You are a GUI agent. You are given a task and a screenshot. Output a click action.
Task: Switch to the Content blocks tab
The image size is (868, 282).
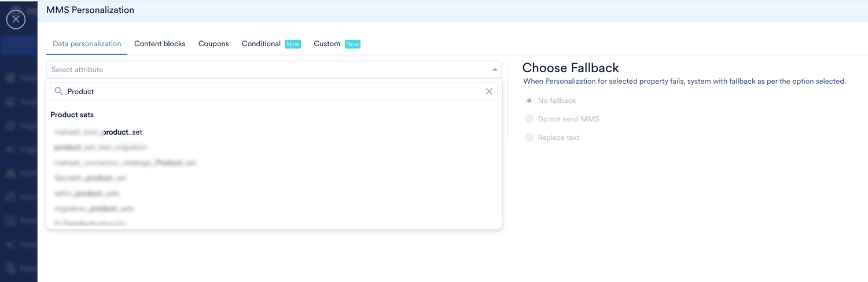pyautogui.click(x=160, y=44)
